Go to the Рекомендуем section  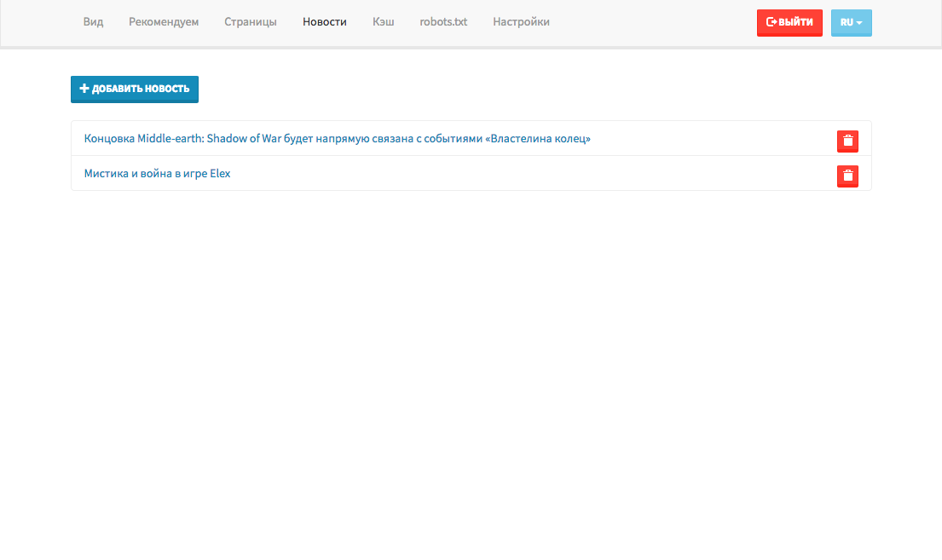(164, 22)
